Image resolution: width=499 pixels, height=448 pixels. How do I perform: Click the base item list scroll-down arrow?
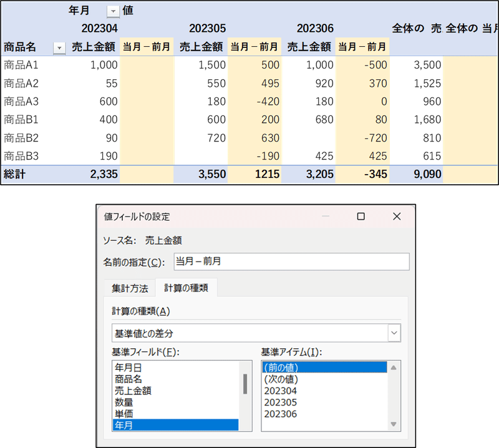coord(394,424)
